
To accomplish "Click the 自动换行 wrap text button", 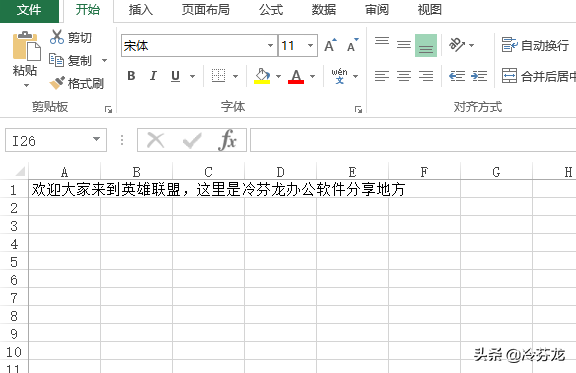I will coord(535,45).
